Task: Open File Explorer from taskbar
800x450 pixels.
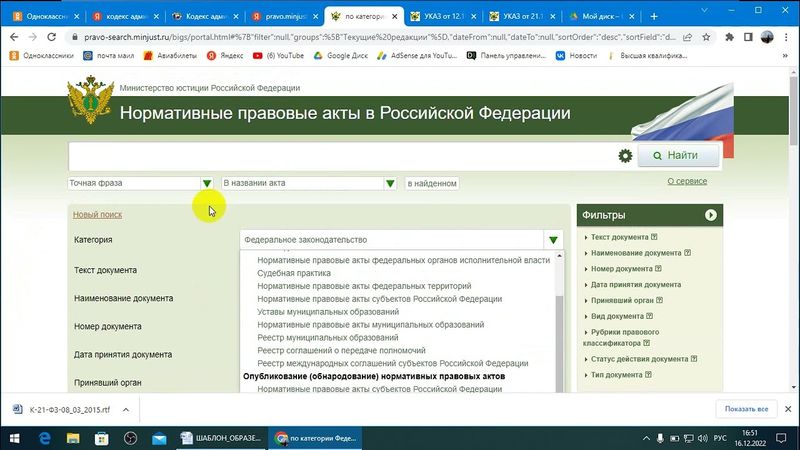Action: [73, 438]
